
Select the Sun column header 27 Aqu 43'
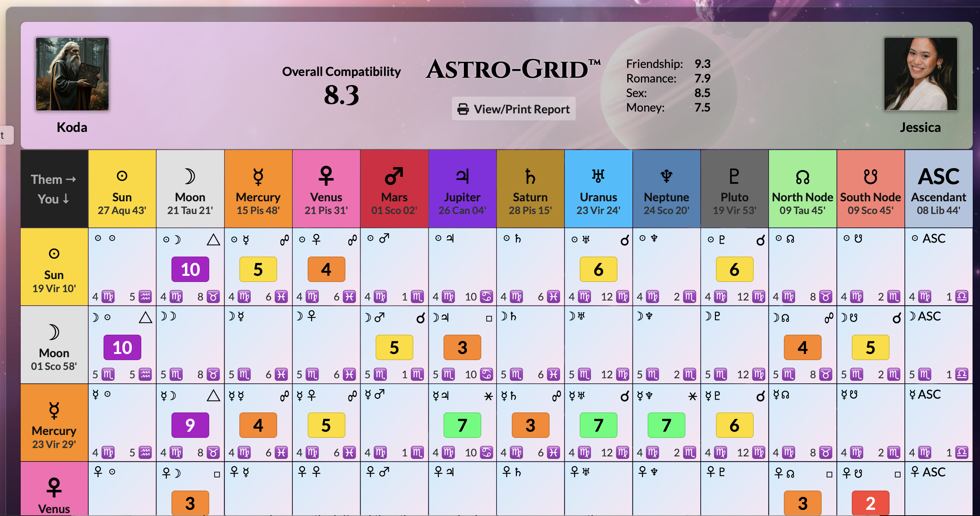coord(122,189)
